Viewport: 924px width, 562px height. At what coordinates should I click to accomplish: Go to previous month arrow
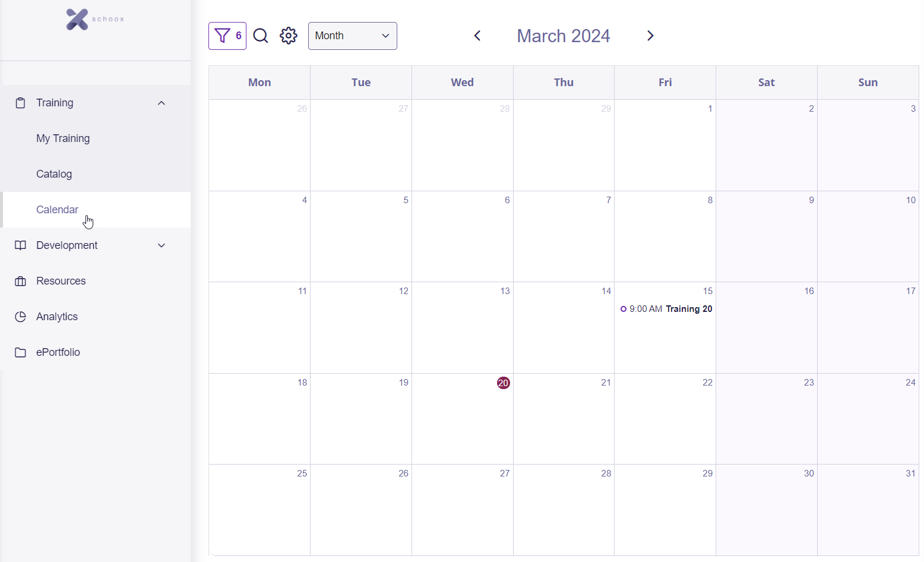477,36
